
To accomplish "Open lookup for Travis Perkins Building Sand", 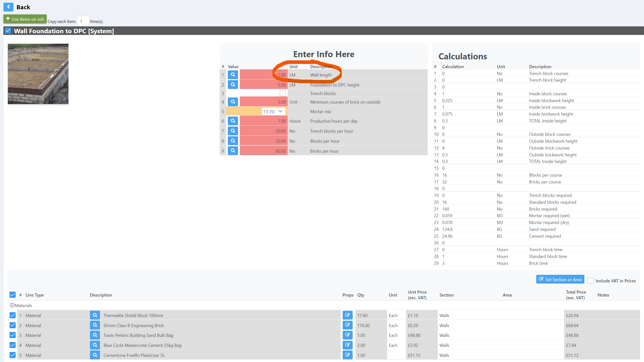I will point(95,335).
